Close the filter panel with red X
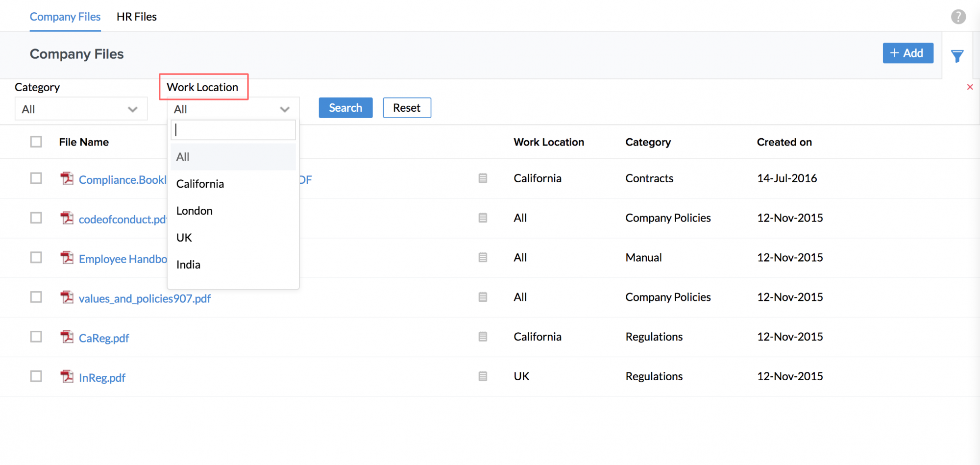This screenshot has width=980, height=465. coord(970,87)
